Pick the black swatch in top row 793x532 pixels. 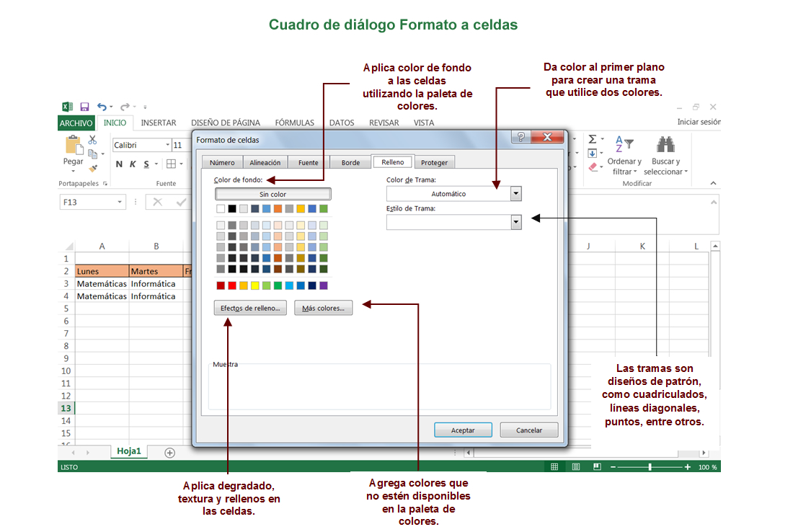pos(232,209)
